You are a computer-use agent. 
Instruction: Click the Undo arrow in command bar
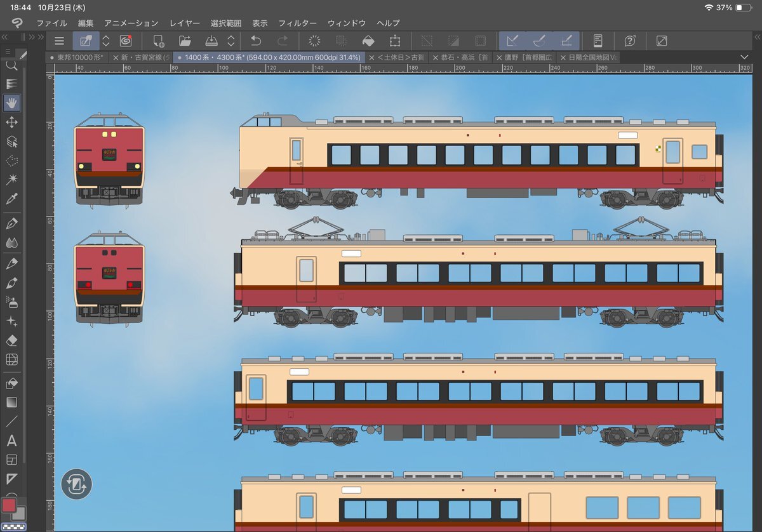(255, 41)
